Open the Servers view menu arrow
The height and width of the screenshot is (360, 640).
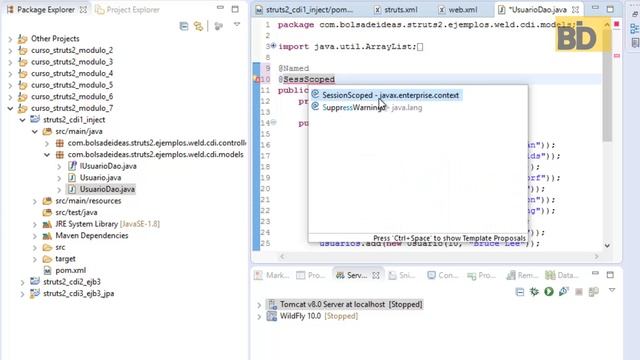612,290
